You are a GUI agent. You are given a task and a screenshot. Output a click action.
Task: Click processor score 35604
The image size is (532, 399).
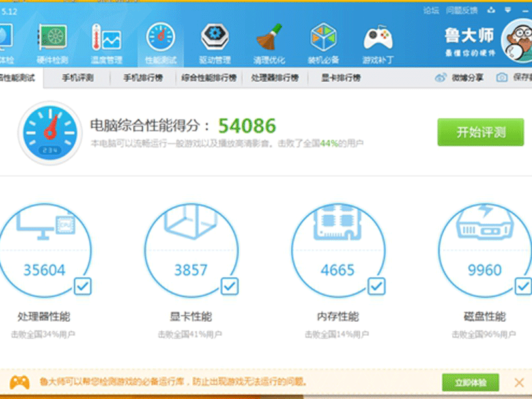[x=44, y=270]
